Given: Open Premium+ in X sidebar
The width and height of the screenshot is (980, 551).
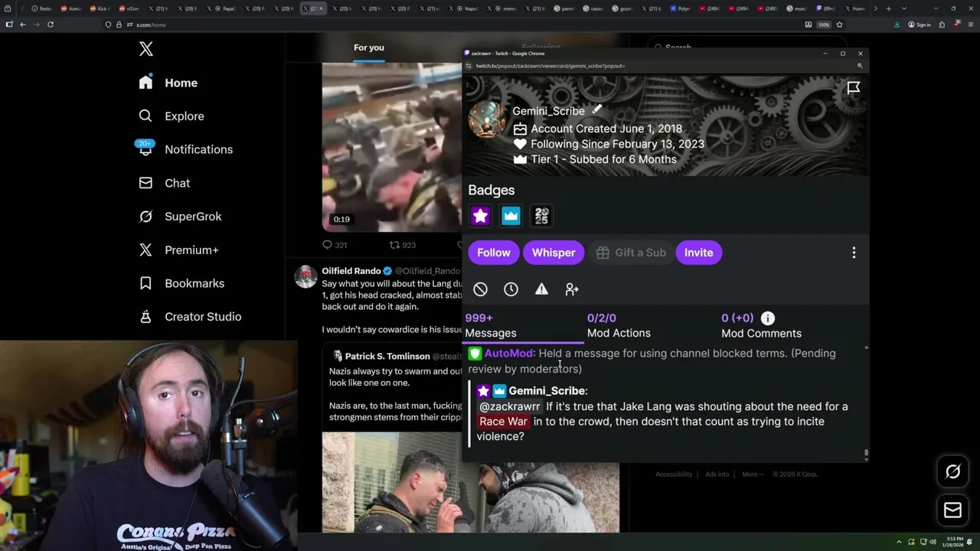Looking at the screenshot, I should point(191,249).
